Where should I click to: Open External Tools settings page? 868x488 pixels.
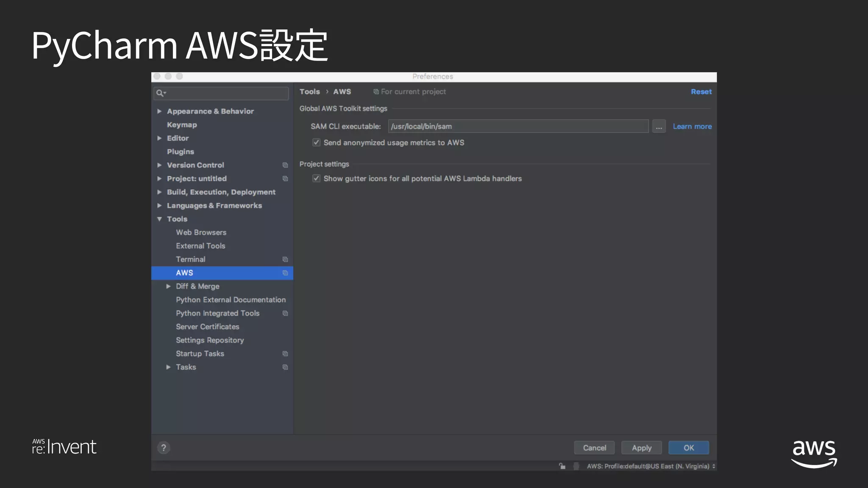(x=200, y=246)
